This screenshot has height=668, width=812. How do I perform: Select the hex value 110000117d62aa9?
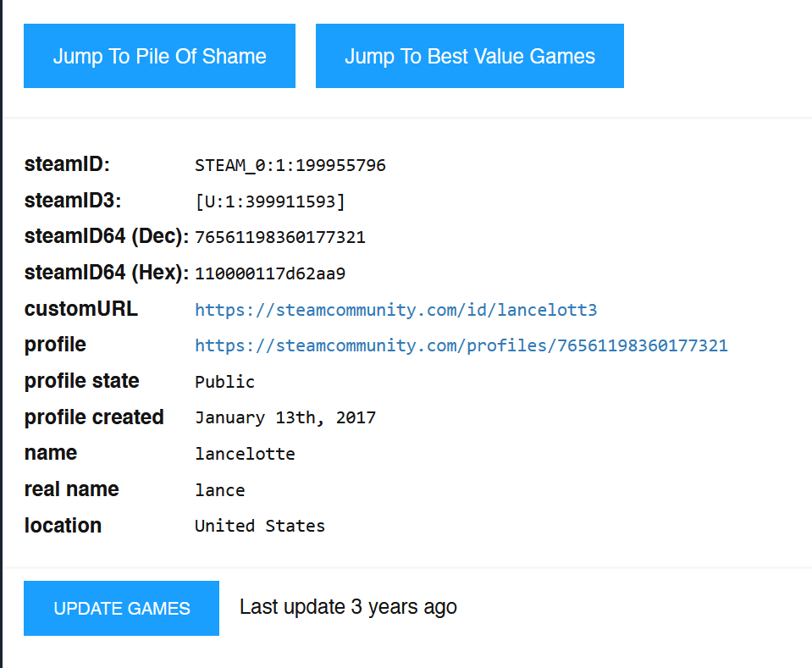point(270,273)
